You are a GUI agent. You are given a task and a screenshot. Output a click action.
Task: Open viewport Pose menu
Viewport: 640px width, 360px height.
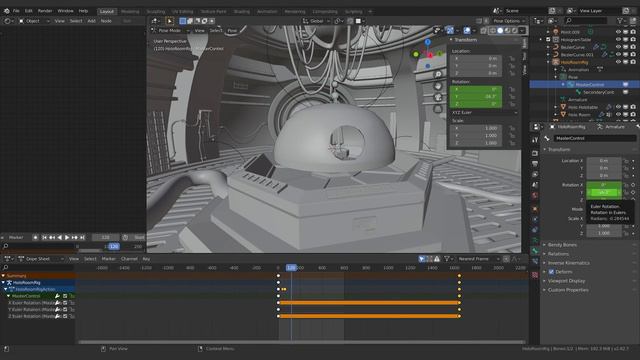[232, 31]
